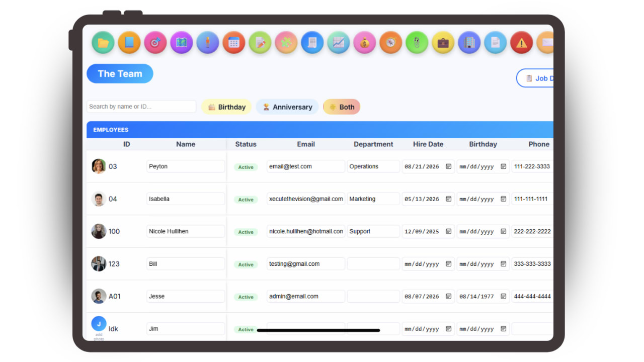Click the office building icon
The width and height of the screenshot is (644, 362).
pyautogui.click(x=469, y=43)
